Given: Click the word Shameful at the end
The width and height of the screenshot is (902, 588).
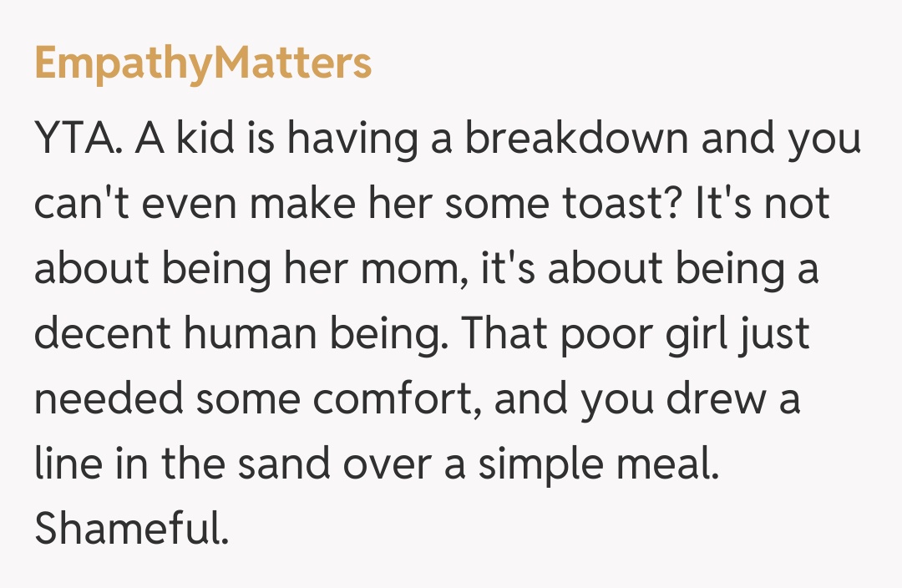Looking at the screenshot, I should point(131,529).
